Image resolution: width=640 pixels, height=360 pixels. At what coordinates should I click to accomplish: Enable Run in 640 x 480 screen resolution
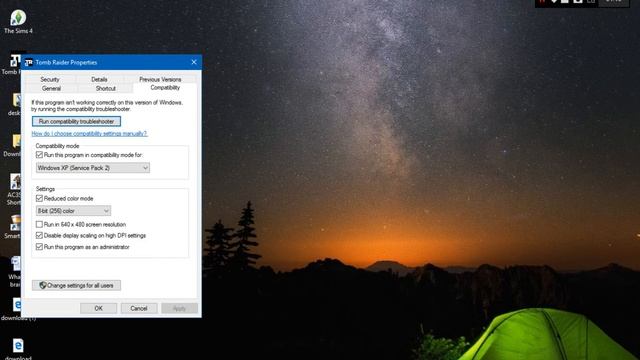pyautogui.click(x=39, y=224)
